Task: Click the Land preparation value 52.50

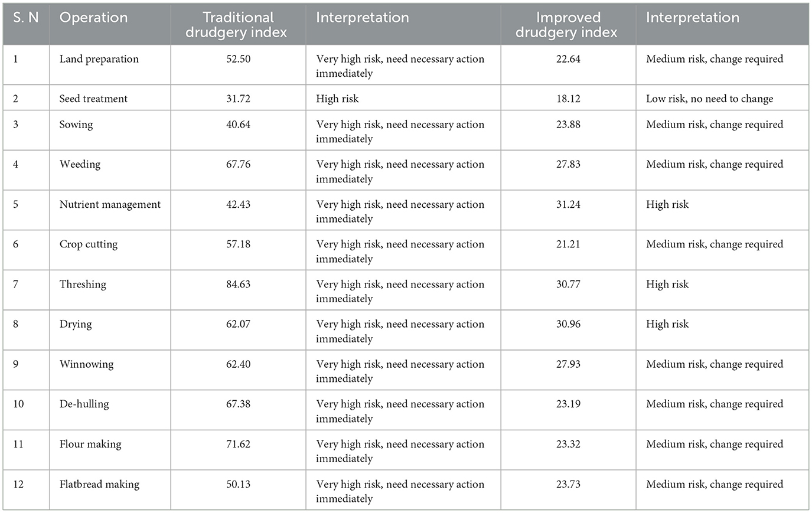Action: click(238, 59)
